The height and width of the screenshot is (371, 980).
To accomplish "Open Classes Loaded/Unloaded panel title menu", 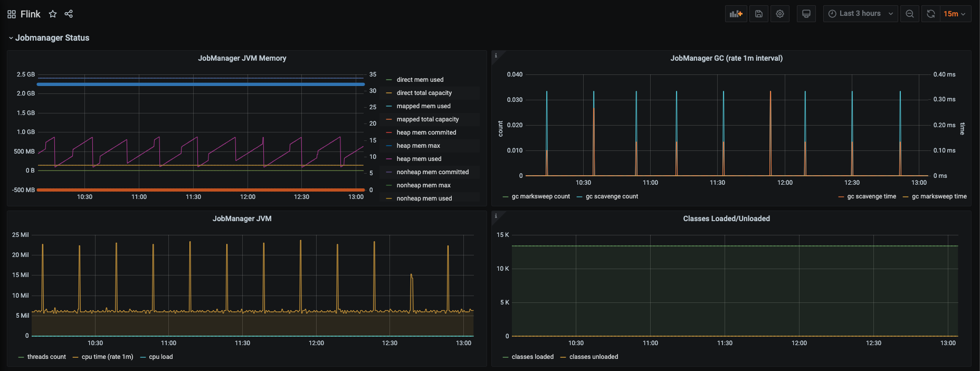I will (726, 218).
